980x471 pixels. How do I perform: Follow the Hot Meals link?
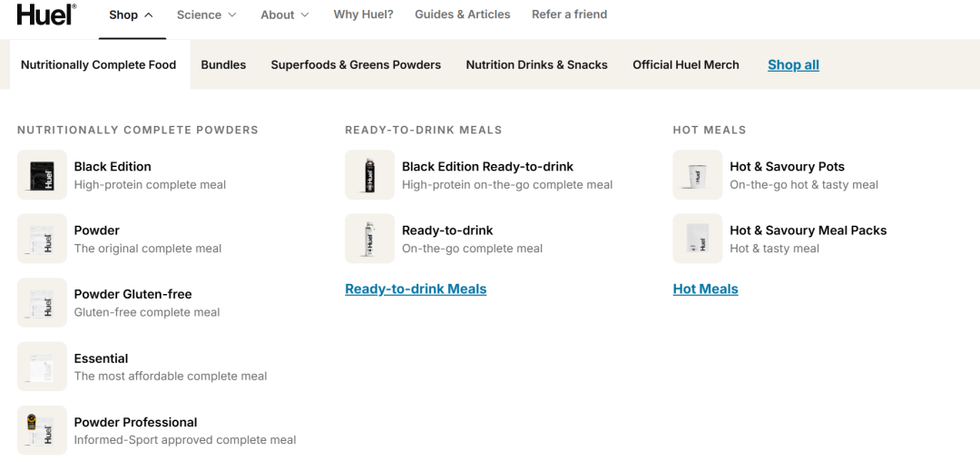click(x=706, y=289)
